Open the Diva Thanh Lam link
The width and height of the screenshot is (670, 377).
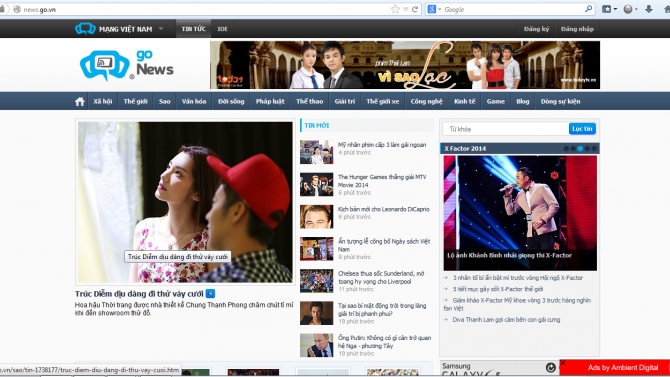pos(506,319)
